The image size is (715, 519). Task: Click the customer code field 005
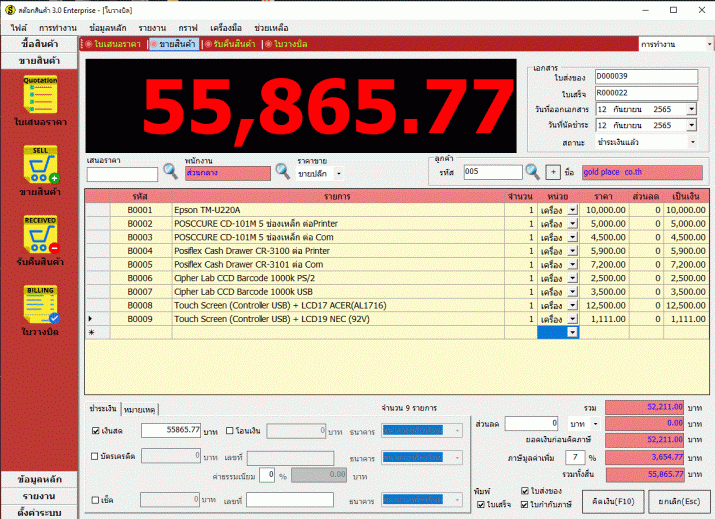click(x=493, y=172)
